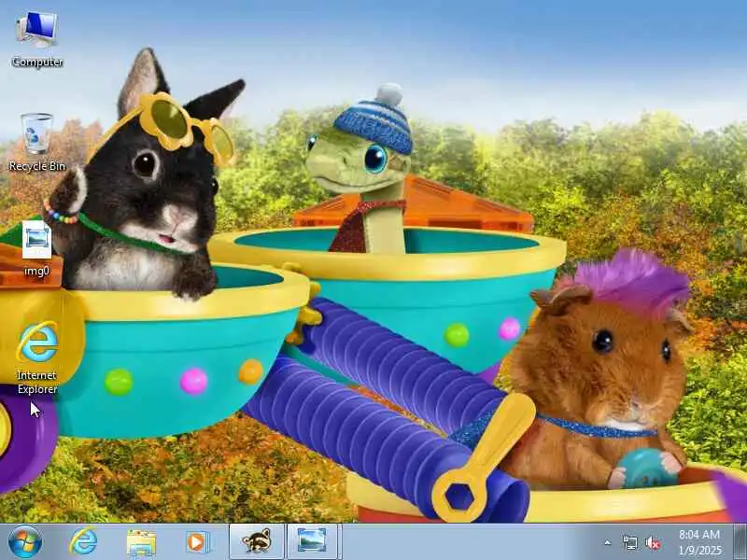Switch to the picture viewer taskbar button
The height and width of the screenshot is (560, 747).
313,542
